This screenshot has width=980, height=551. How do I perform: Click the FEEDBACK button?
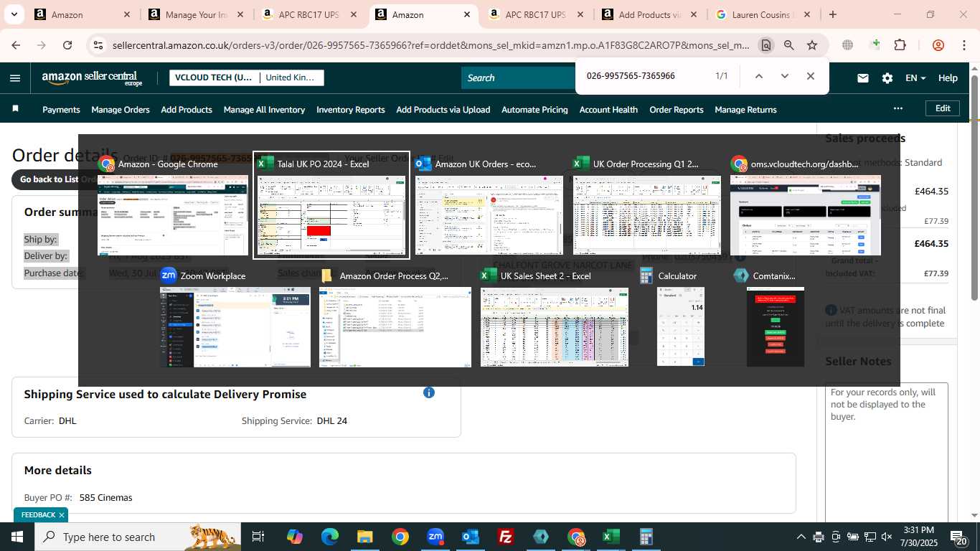[x=38, y=515]
